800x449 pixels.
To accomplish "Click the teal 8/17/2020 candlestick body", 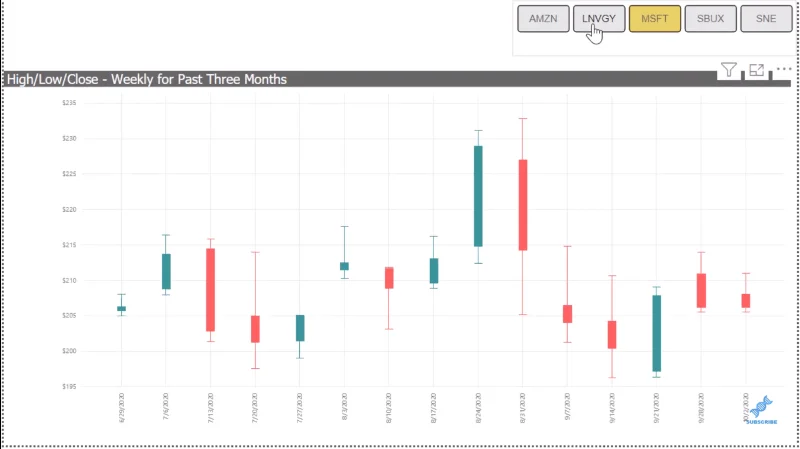I will tap(434, 271).
